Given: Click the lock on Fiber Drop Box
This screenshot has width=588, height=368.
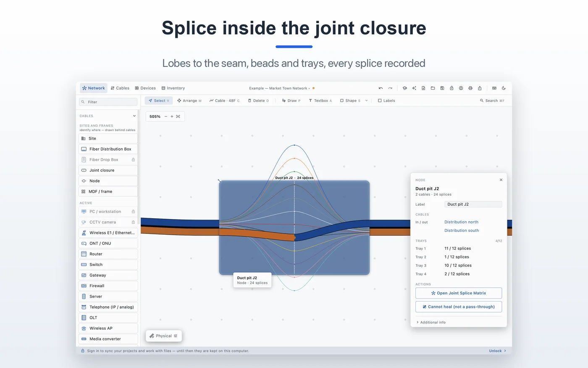Looking at the screenshot, I should [133, 160].
